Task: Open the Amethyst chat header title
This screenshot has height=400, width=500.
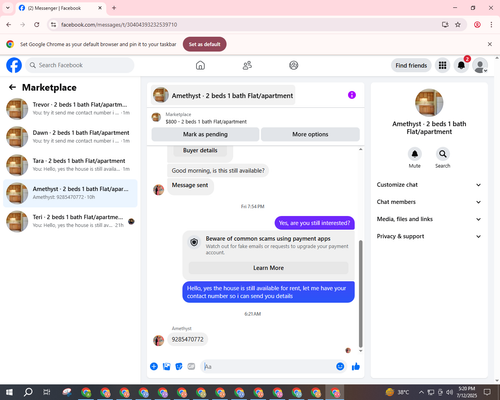Action: pos(223,95)
